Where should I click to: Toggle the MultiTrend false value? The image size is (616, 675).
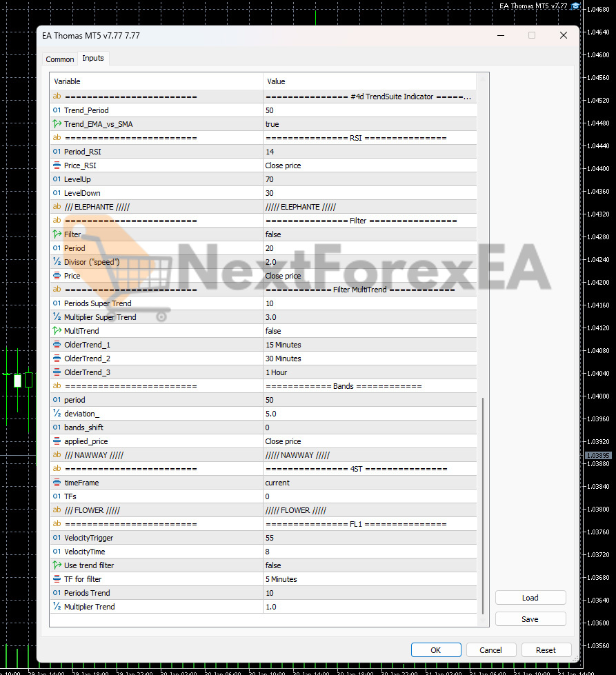click(369, 331)
